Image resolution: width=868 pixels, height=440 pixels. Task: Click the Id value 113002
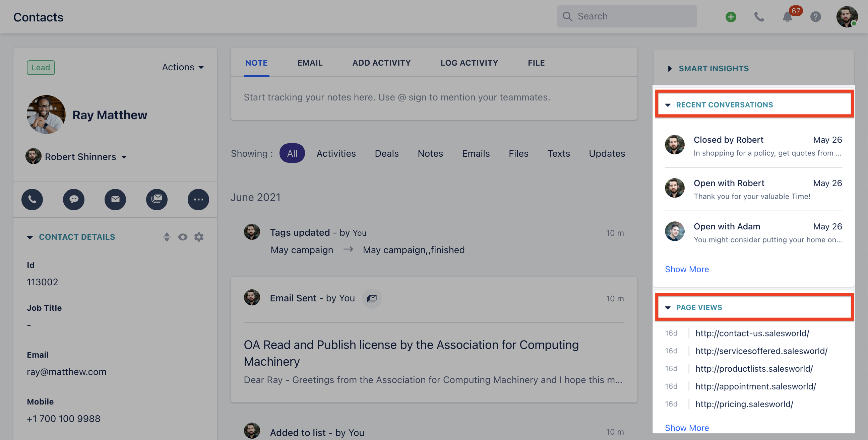pos(43,282)
